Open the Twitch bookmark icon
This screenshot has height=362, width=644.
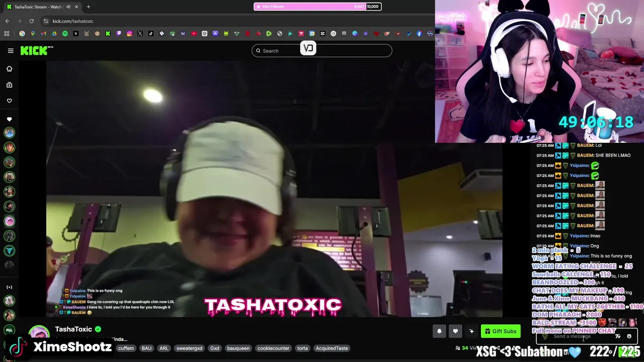coord(119,34)
